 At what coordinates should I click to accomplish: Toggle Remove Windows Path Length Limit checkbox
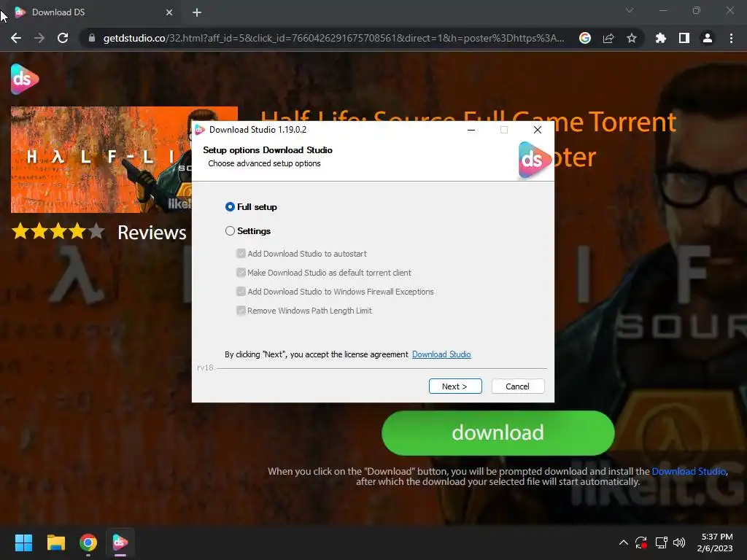pyautogui.click(x=241, y=311)
